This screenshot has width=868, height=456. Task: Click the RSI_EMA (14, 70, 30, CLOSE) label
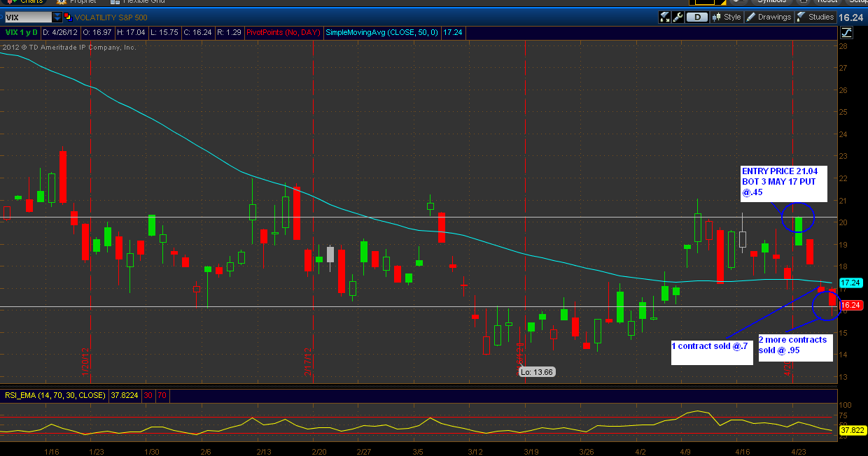(x=54, y=395)
